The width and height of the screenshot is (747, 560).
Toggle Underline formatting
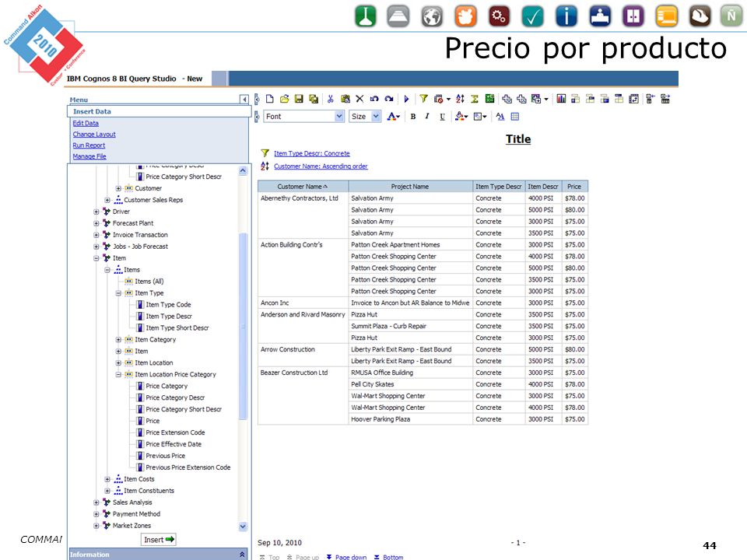[x=442, y=116]
